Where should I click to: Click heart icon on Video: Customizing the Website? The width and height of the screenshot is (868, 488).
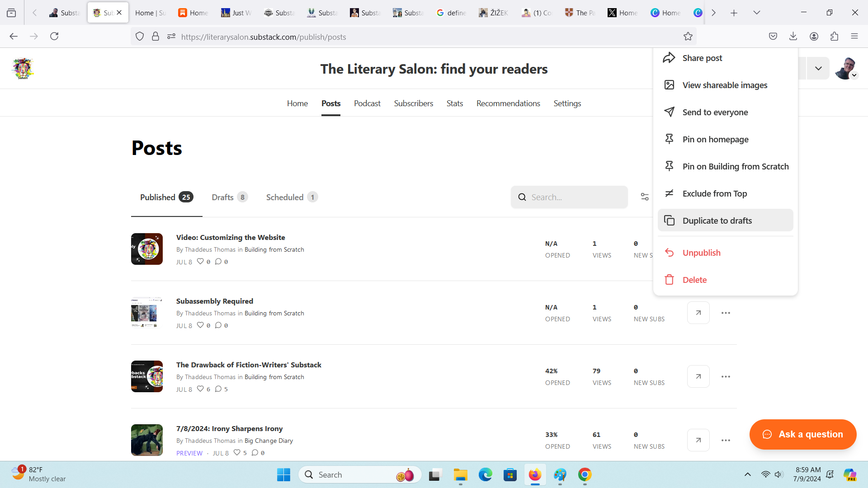200,262
